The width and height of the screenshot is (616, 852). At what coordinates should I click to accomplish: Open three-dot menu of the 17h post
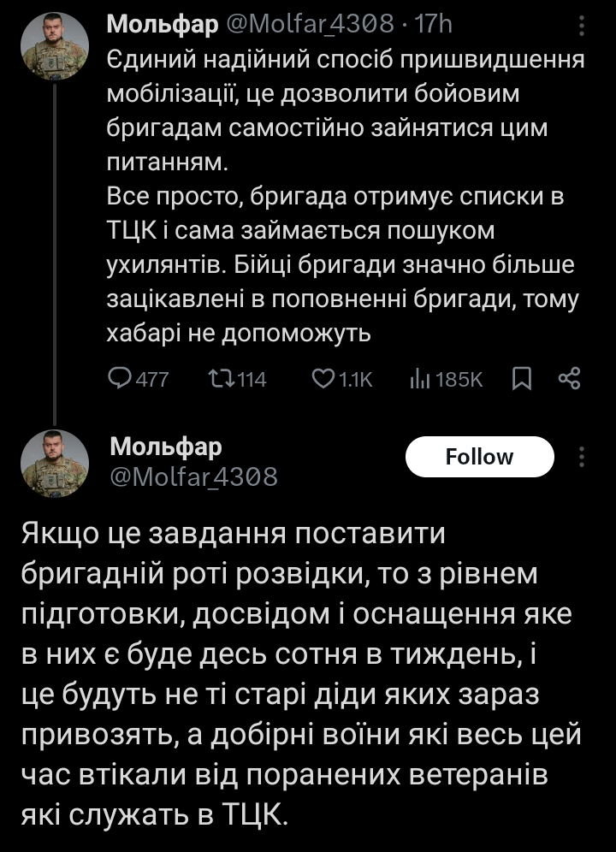[x=583, y=27]
